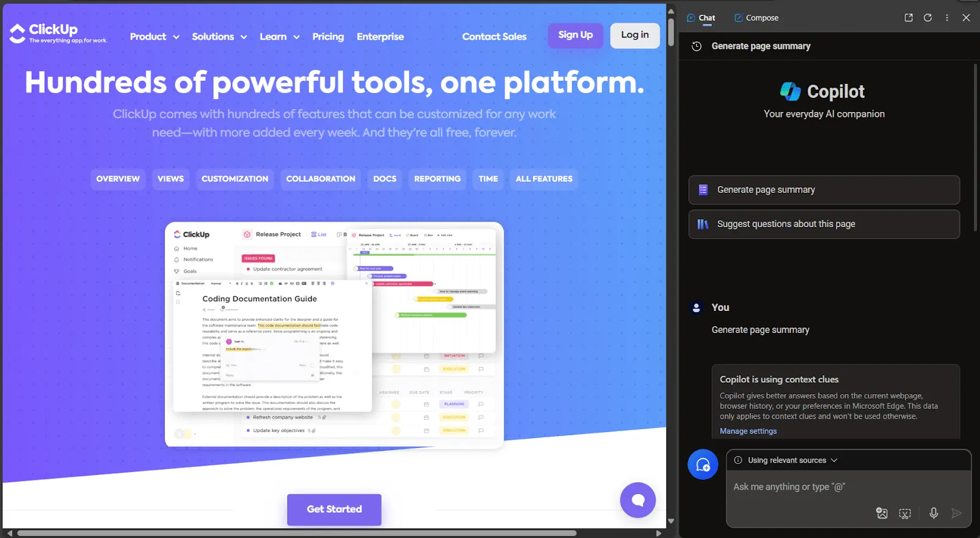Click the Copilot refresh icon
This screenshot has height=538, width=980.
[927, 18]
